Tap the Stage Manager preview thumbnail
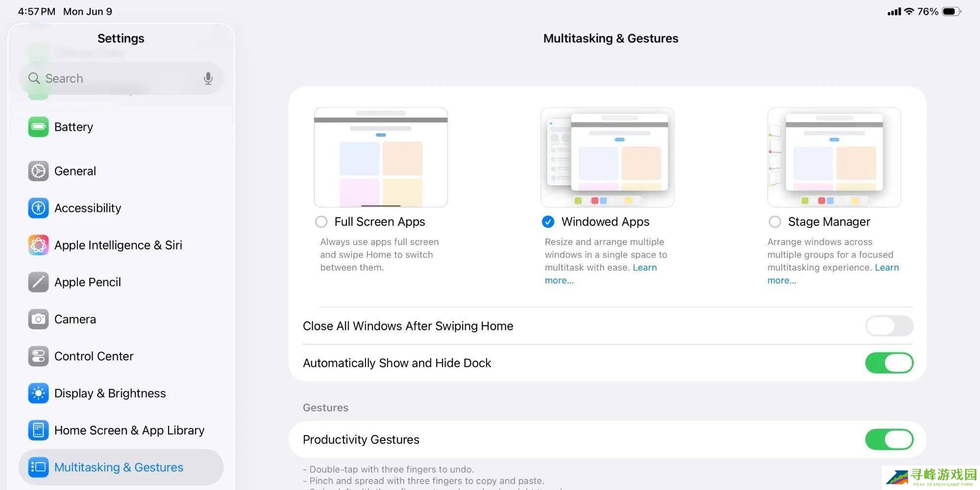Viewport: 980px width, 490px height. tap(834, 157)
